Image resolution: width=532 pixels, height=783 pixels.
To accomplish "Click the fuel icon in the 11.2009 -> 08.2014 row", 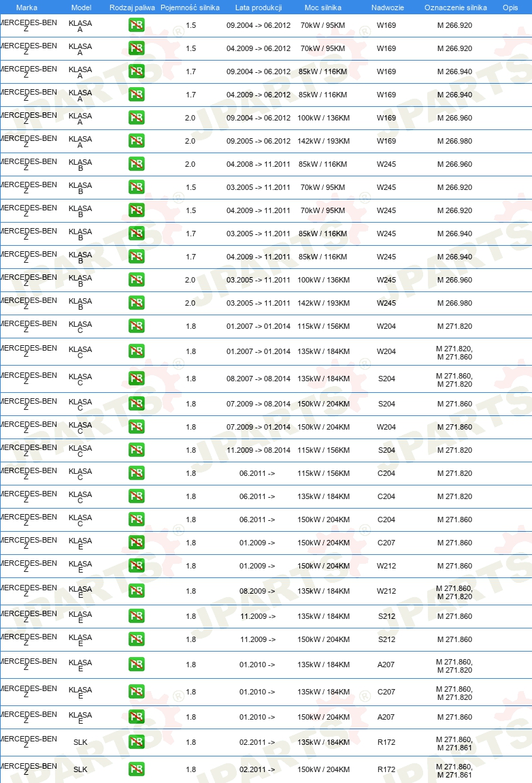I will 136,450.
